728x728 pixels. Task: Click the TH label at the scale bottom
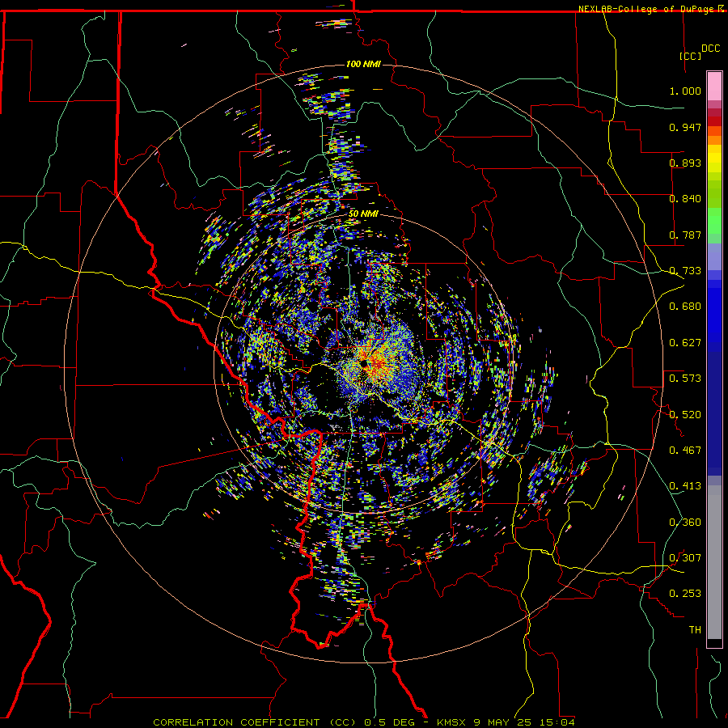695,630
